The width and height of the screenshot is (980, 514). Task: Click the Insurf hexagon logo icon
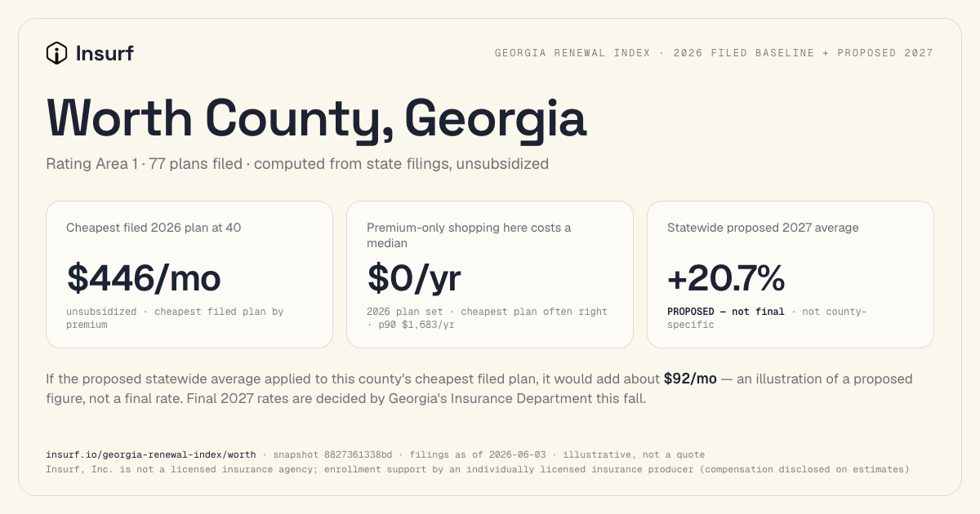click(56, 53)
